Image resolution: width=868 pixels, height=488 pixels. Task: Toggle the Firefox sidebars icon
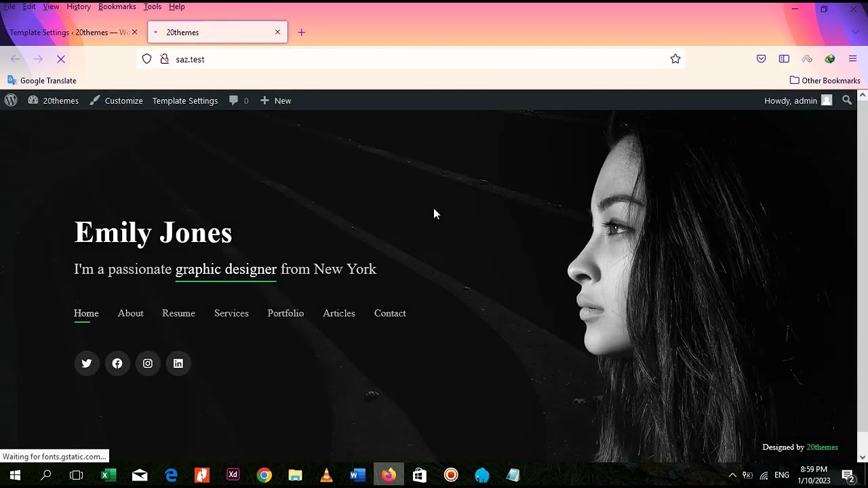pyautogui.click(x=784, y=59)
